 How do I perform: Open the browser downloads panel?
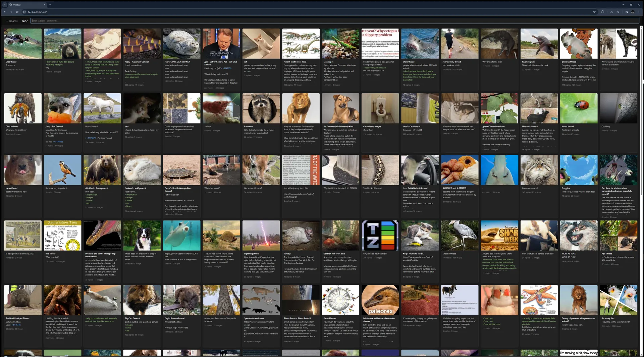click(x=611, y=12)
